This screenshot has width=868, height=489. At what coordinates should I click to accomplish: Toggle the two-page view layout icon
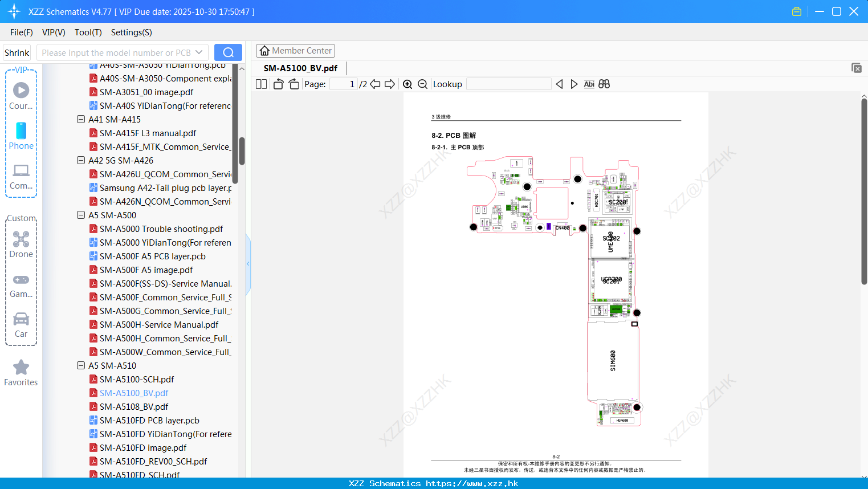tap(262, 84)
